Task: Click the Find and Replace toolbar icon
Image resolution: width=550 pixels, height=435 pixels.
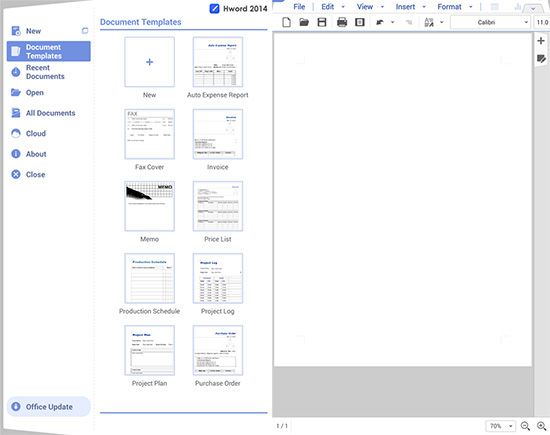Action: click(429, 22)
